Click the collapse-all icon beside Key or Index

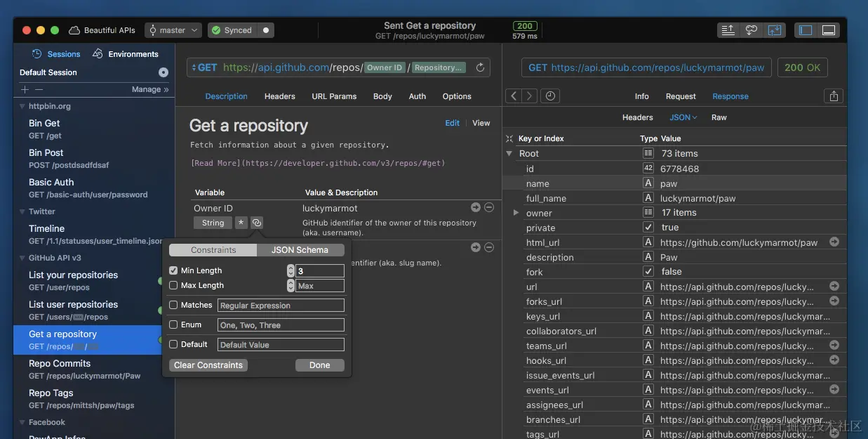[x=510, y=138]
